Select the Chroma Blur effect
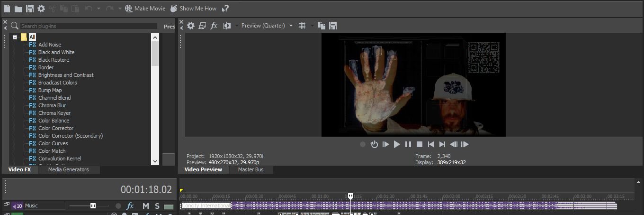The image size is (644, 215). (x=52, y=105)
